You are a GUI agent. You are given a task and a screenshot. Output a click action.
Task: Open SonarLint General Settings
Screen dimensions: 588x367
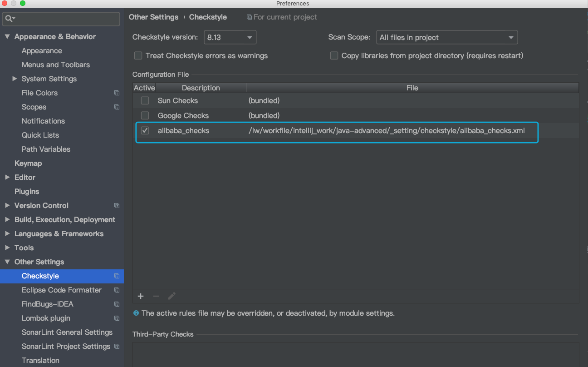(67, 332)
